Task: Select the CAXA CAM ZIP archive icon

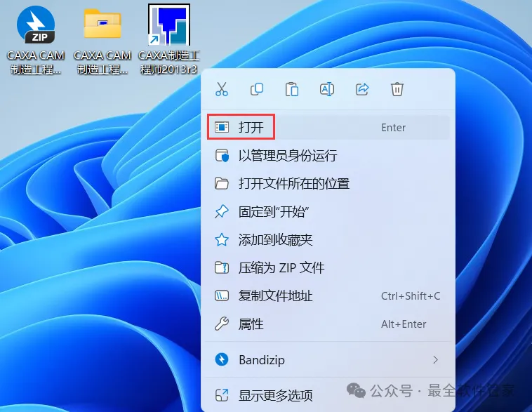Action: [x=36, y=25]
